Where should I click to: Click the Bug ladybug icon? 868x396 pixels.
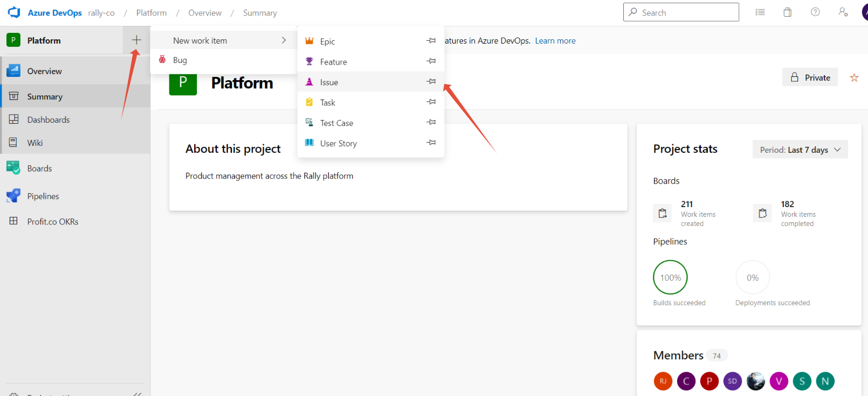point(162,60)
